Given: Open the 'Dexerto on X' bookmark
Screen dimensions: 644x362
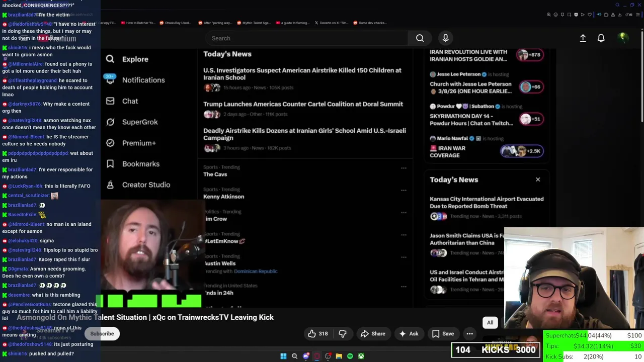Looking at the screenshot, I should coord(331,23).
